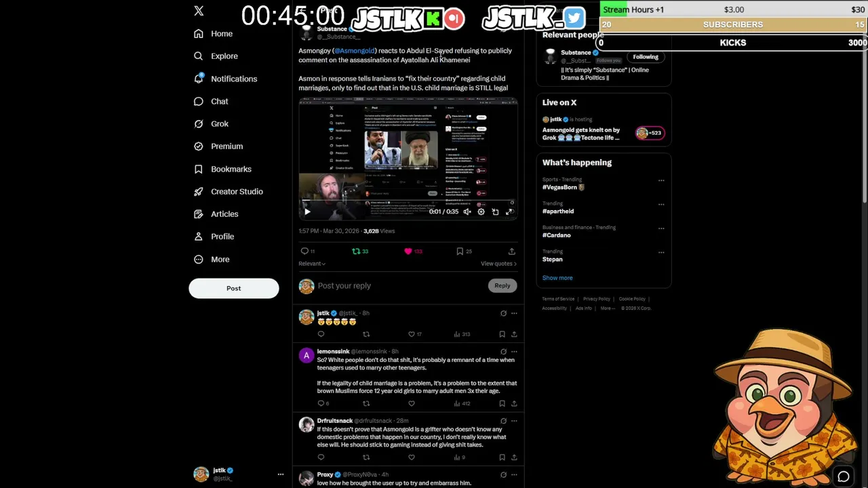
Task: Open more options for #VegasBorn trend
Action: pyautogui.click(x=661, y=181)
